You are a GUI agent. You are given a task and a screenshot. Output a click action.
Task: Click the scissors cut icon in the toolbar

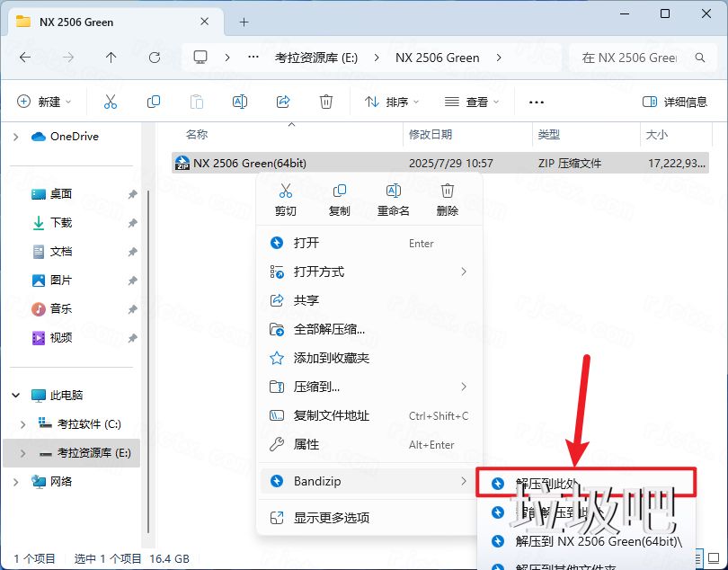(111, 102)
